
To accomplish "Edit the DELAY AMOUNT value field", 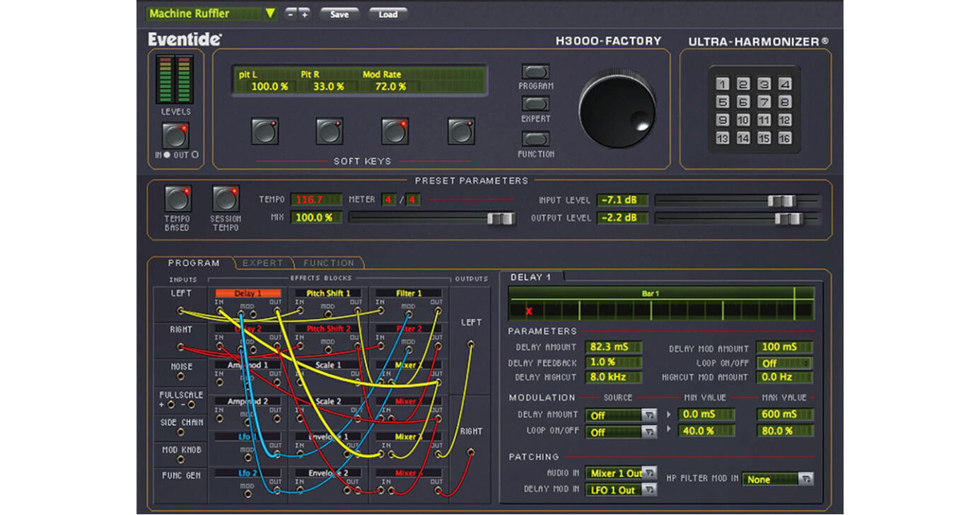I will pos(612,347).
